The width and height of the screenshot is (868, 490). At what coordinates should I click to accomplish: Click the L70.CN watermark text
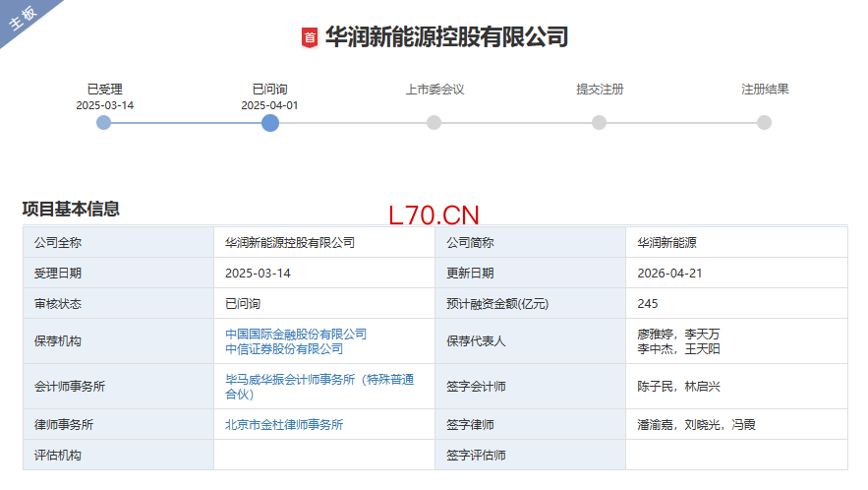434,215
